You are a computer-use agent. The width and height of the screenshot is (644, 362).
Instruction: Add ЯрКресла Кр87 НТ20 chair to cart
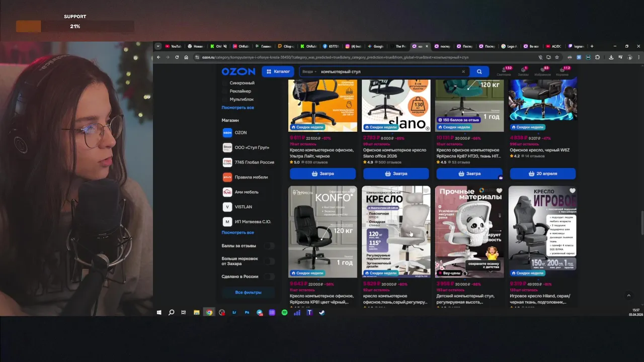(469, 173)
